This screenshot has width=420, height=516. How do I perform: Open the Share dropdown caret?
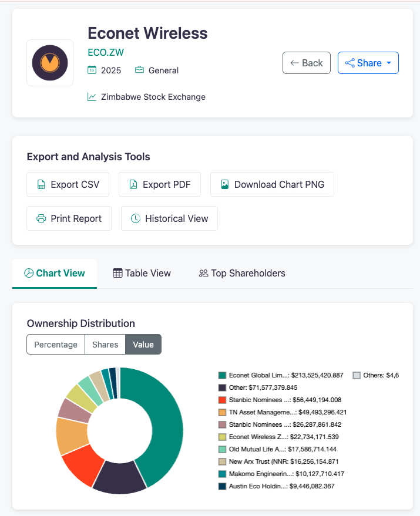pos(389,63)
